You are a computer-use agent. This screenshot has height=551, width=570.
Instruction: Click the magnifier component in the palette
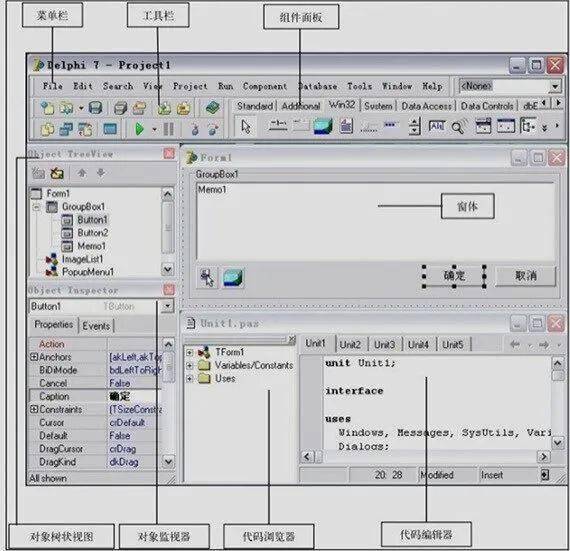pyautogui.click(x=457, y=127)
